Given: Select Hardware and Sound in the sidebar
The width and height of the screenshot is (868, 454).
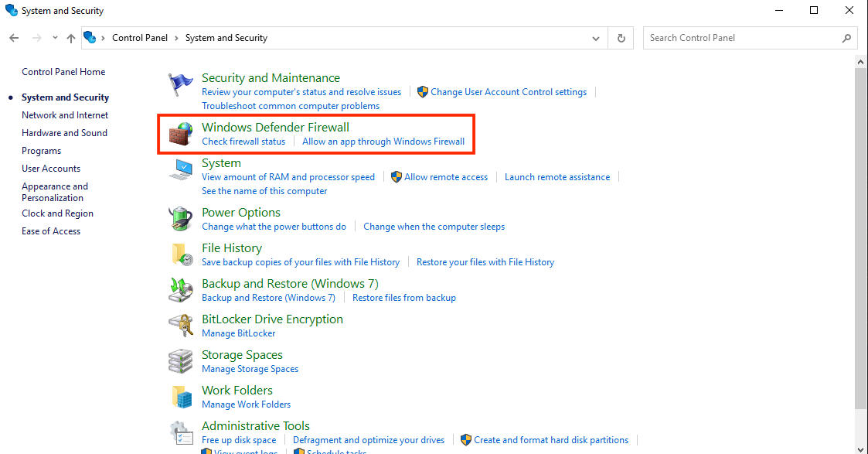Looking at the screenshot, I should pos(64,133).
